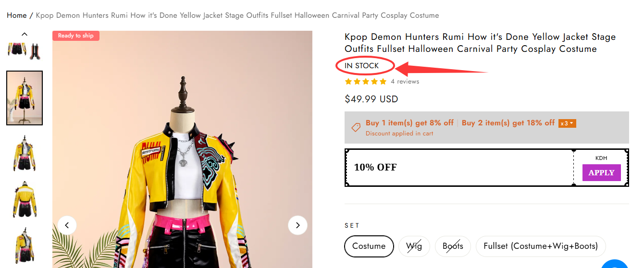Show the next product image
644x268 pixels.
pos(297,225)
